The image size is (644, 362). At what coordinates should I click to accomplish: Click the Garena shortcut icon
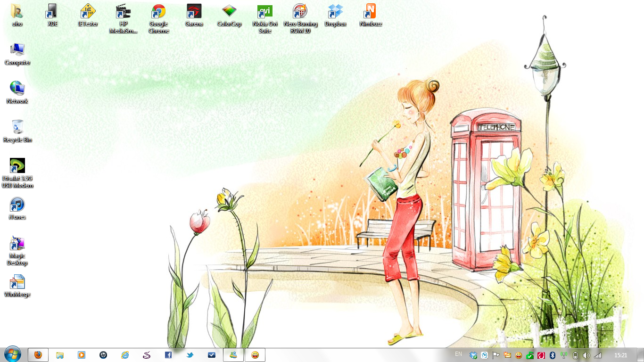[194, 12]
